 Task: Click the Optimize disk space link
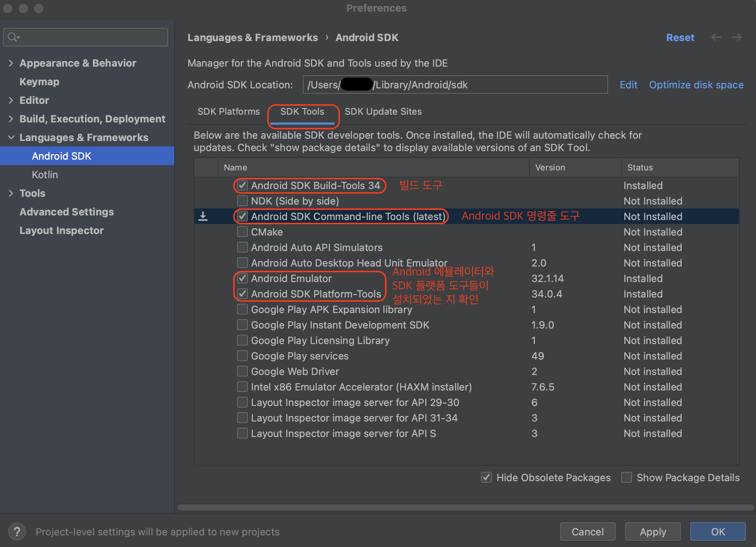tap(696, 85)
